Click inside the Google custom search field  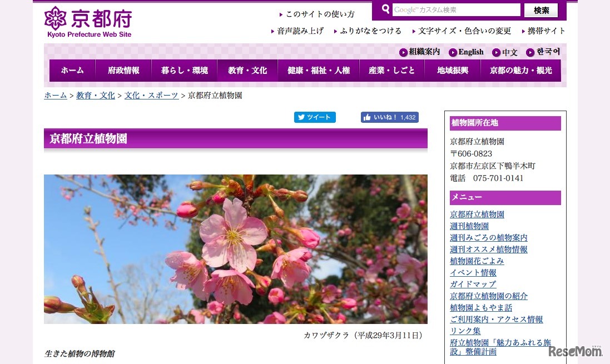[456, 9]
